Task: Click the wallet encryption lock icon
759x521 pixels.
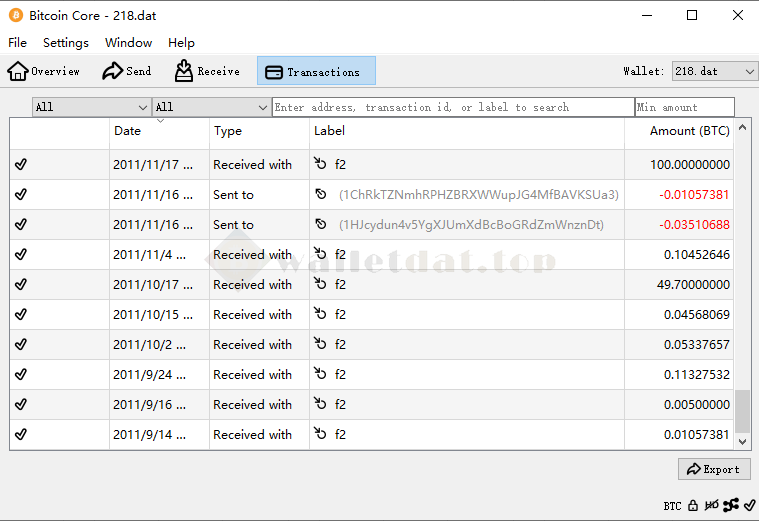Action: click(693, 506)
